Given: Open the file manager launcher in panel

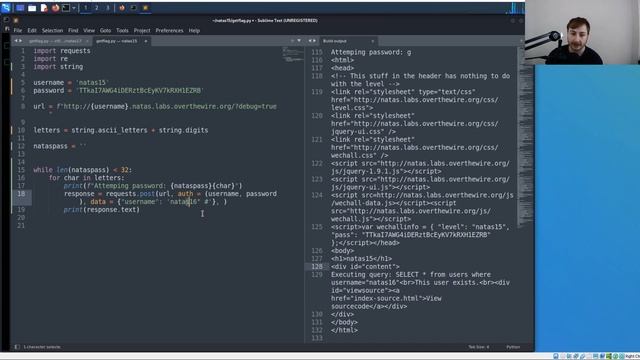Looking at the screenshot, I should (x=32, y=8).
